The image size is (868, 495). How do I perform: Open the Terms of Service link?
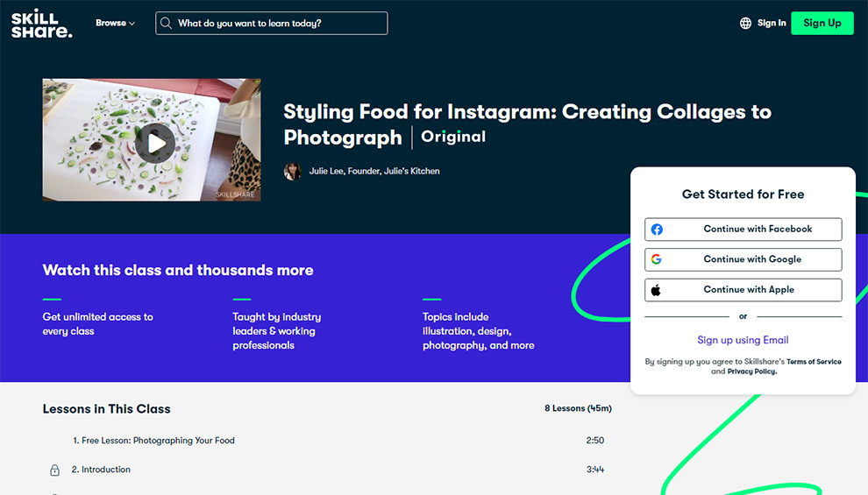pyautogui.click(x=814, y=362)
